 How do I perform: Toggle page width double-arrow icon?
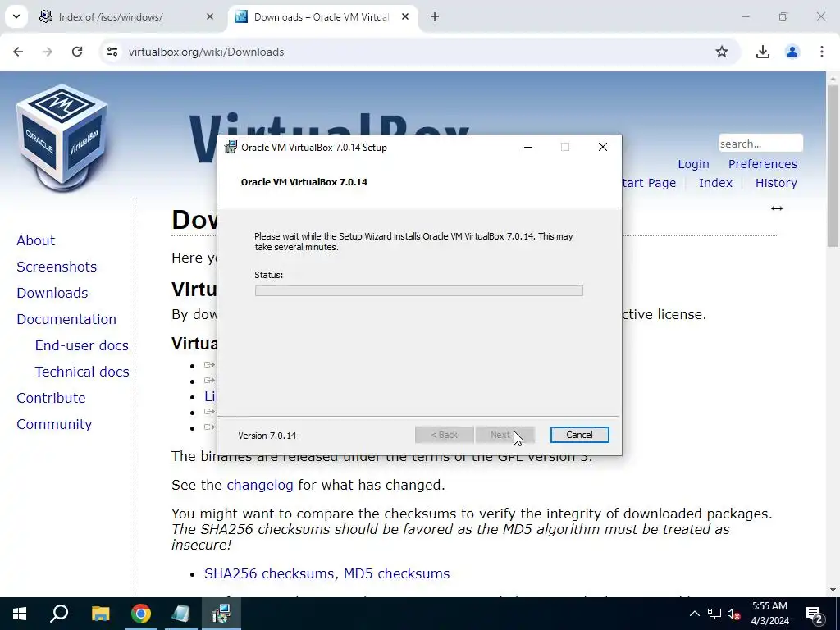pos(776,208)
